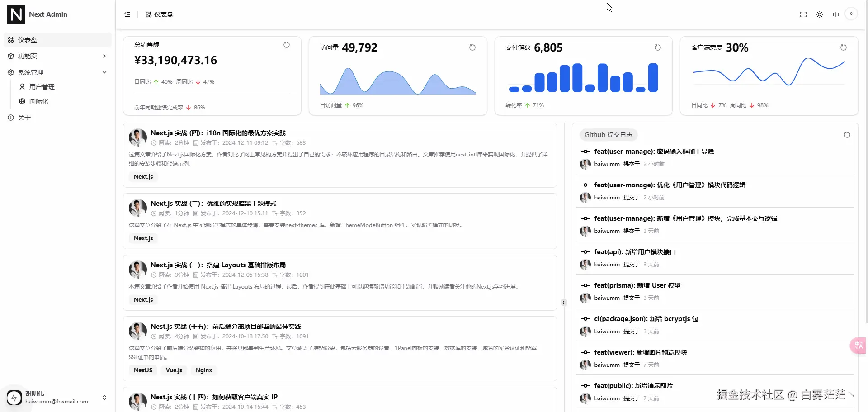Viewport: 868px width, 412px height.
Task: Refresh the 支付笔数 card
Action: click(658, 47)
